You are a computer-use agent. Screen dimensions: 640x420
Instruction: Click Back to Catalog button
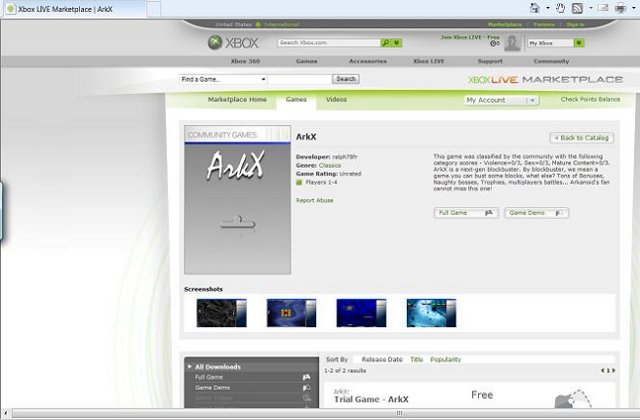coord(582,138)
